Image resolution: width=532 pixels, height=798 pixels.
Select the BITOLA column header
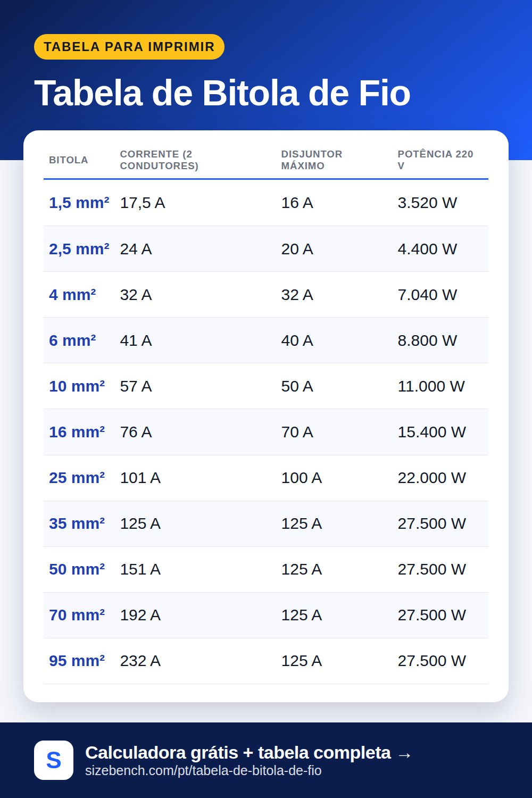click(69, 160)
